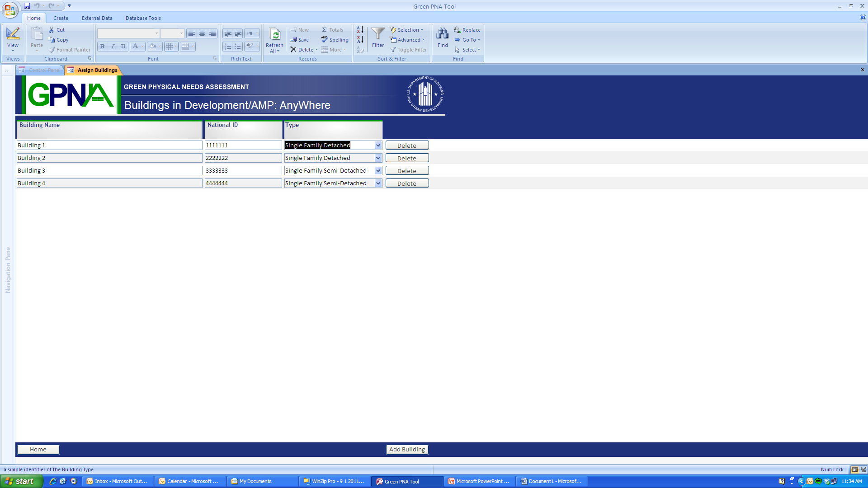This screenshot has width=868, height=488.
Task: Click the Save record icon
Action: (299, 40)
